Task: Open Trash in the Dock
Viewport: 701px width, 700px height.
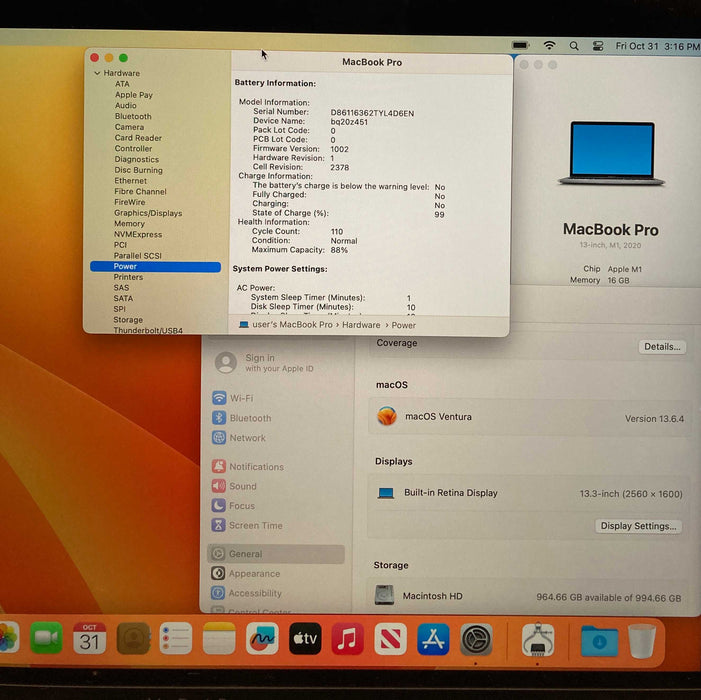Action: coord(642,641)
